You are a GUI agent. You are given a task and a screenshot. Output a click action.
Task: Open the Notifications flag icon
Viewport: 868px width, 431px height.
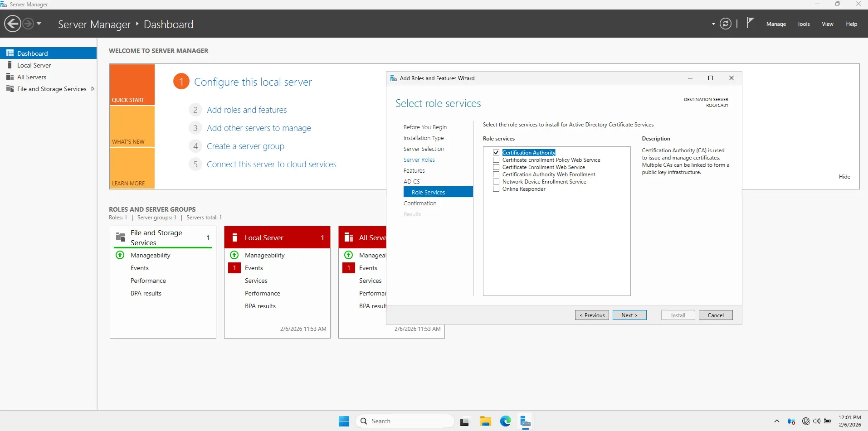coord(750,23)
